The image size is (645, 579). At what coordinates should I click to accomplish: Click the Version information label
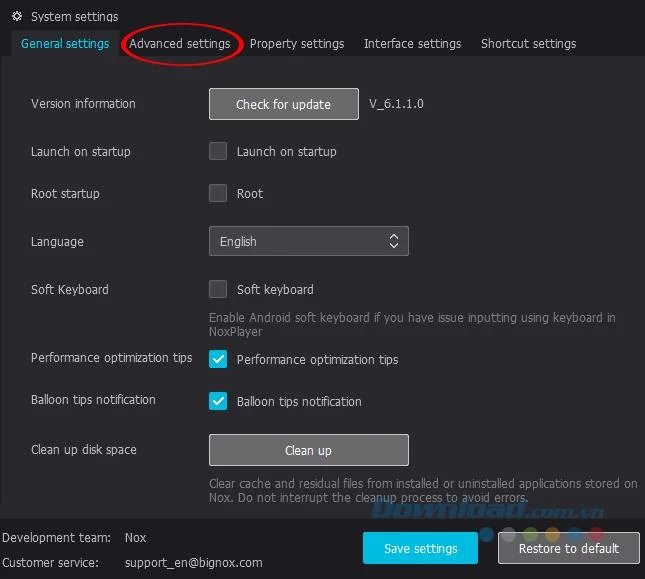[83, 104]
